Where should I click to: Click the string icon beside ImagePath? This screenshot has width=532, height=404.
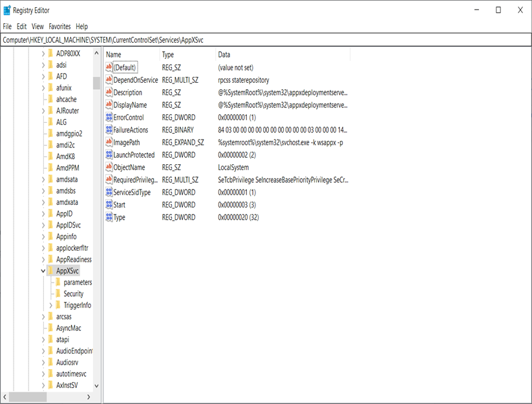tap(109, 142)
